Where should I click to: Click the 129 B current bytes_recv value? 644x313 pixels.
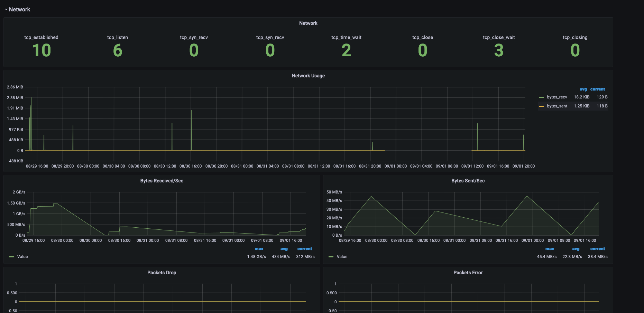click(602, 97)
